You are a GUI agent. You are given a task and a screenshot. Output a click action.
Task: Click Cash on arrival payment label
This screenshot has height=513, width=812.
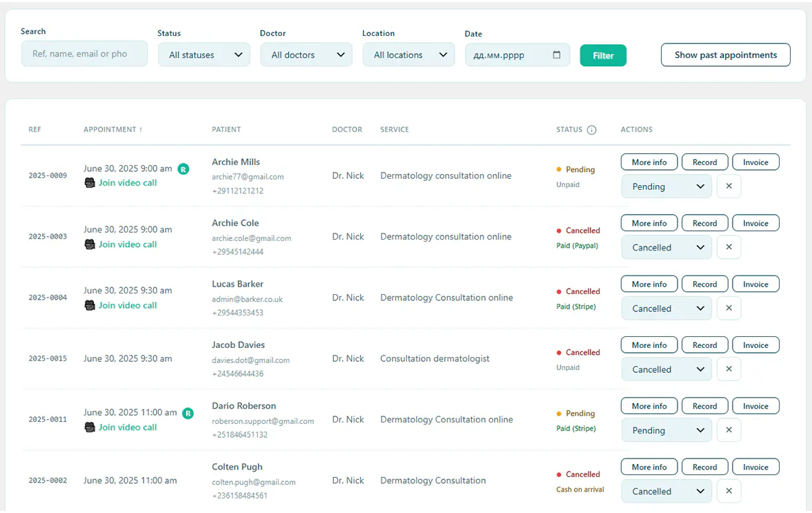580,489
